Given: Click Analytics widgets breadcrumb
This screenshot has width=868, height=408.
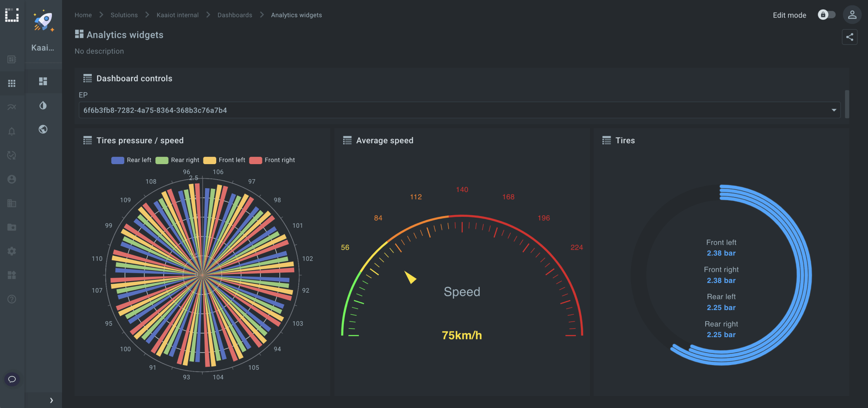Looking at the screenshot, I should point(296,15).
